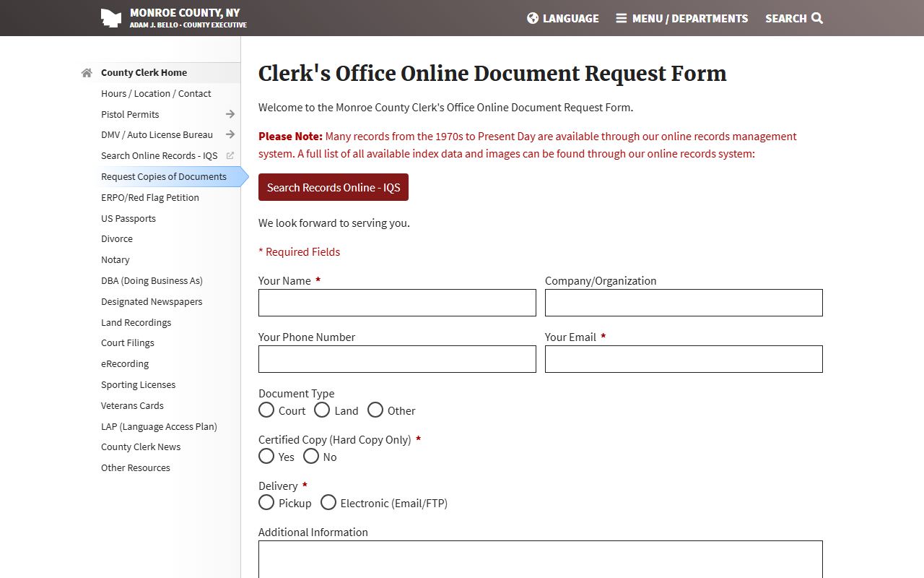Image resolution: width=924 pixels, height=578 pixels.
Task: Open Sporting Licenses link
Action: pyautogui.click(x=139, y=384)
